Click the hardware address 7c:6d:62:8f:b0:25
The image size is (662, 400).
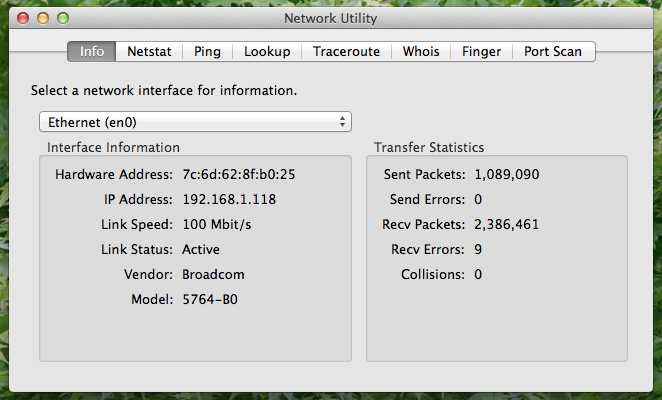coord(239,174)
